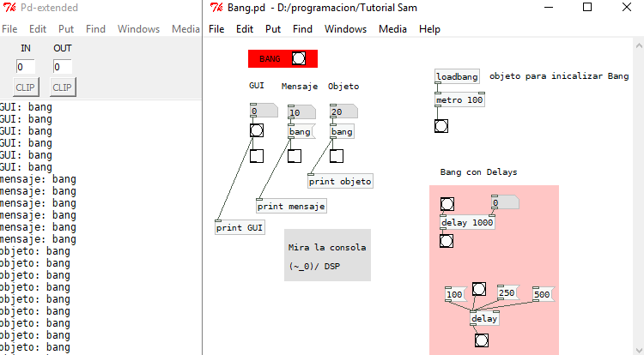Select the metro 100 object box
The width and height of the screenshot is (644, 355).
pos(459,100)
